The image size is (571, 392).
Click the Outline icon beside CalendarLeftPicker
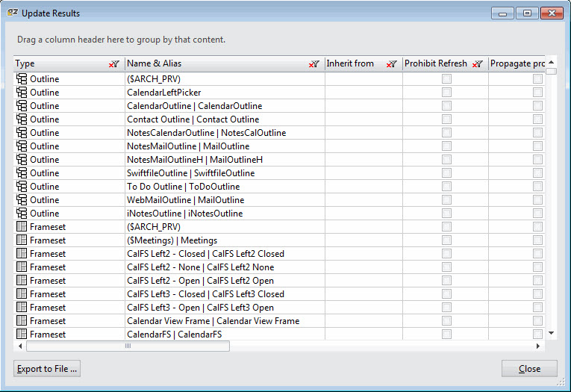coord(22,93)
